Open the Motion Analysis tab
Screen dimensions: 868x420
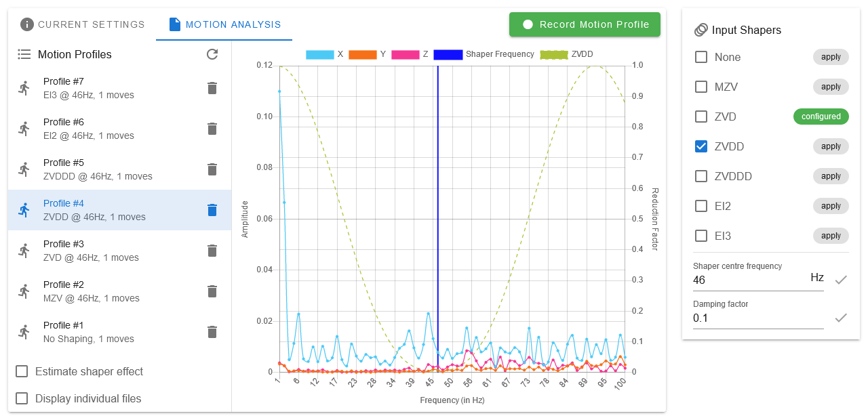click(x=224, y=24)
